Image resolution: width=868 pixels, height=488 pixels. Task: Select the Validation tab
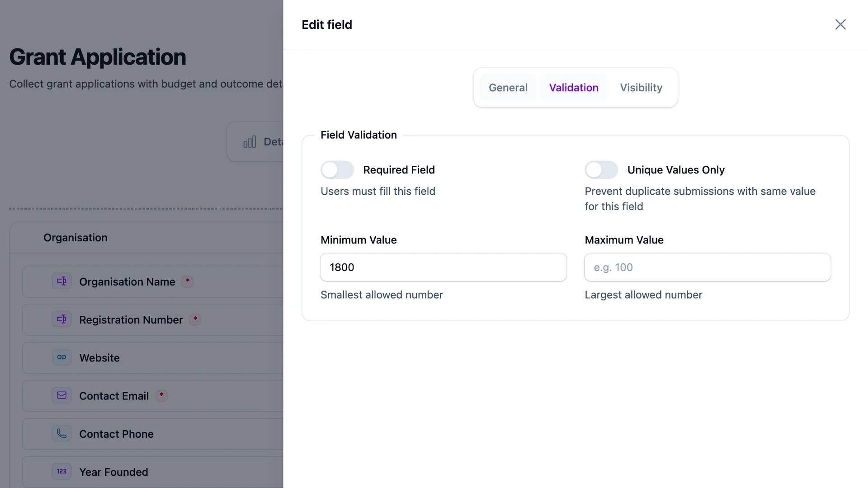coord(573,88)
